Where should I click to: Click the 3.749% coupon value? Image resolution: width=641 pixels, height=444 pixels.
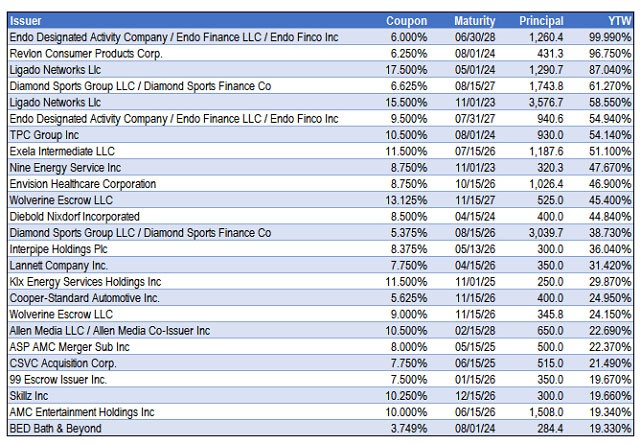tap(409, 428)
